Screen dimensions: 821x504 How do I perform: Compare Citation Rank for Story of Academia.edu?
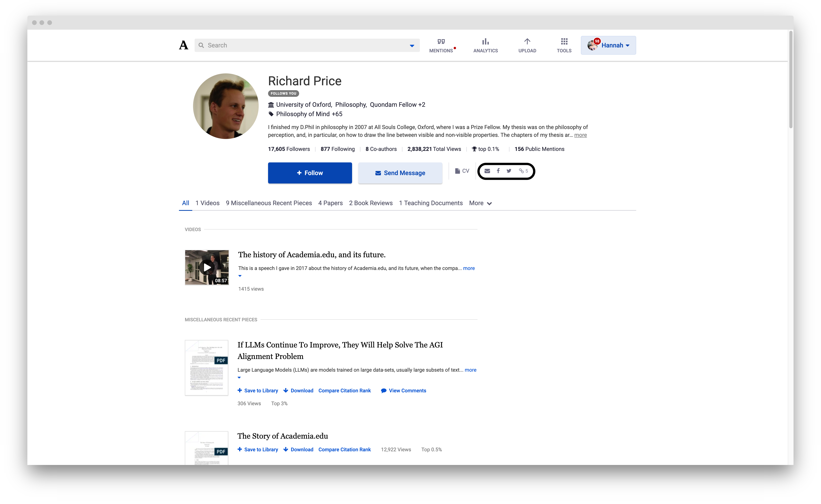344,450
